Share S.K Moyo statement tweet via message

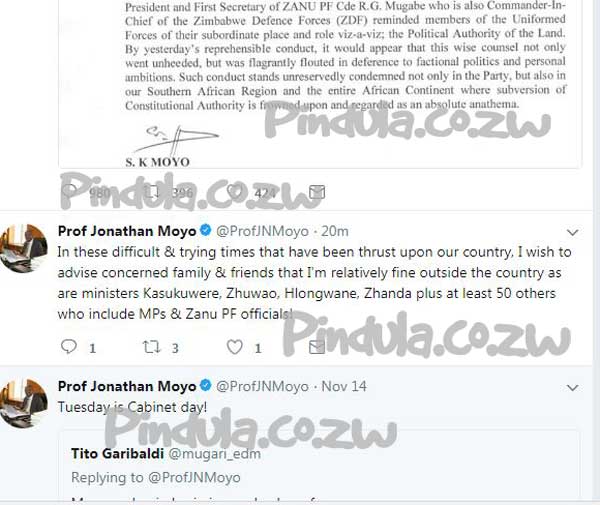317,192
